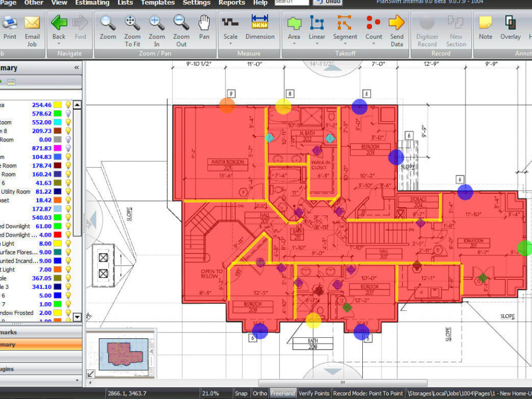Click the Zoom Out icon
532x399 pixels.
(181, 23)
